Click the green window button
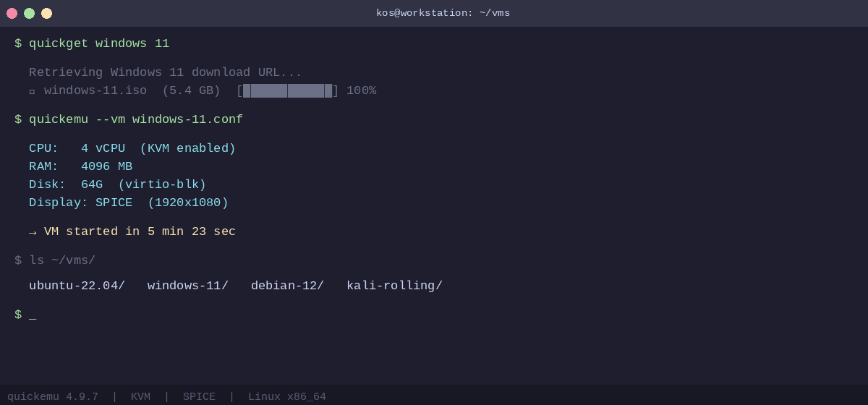The height and width of the screenshot is (405, 868). point(29,13)
